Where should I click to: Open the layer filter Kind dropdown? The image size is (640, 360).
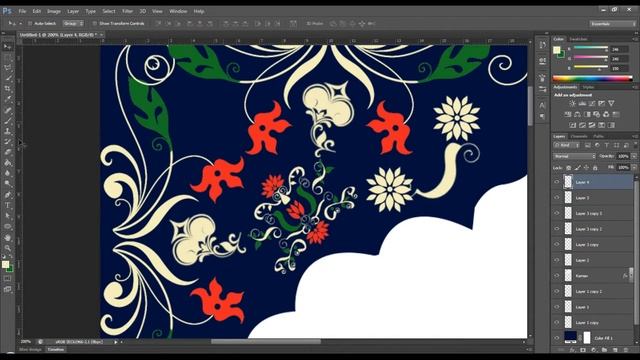pos(567,145)
